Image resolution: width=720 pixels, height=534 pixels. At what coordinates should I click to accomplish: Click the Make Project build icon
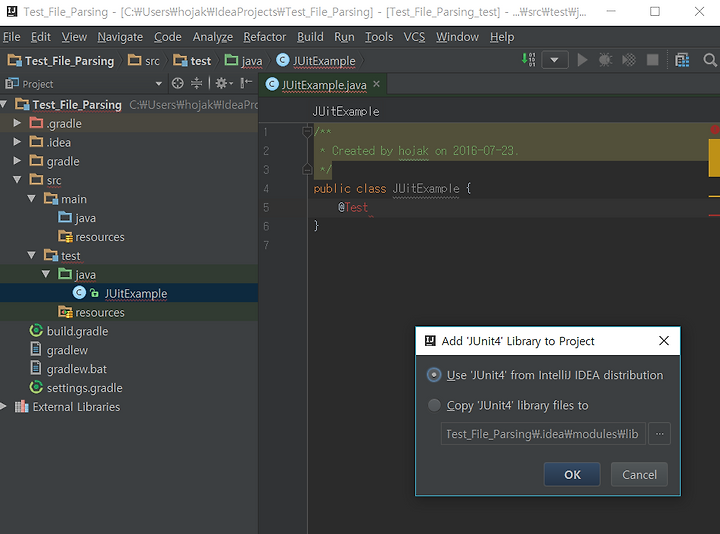pyautogui.click(x=529, y=60)
